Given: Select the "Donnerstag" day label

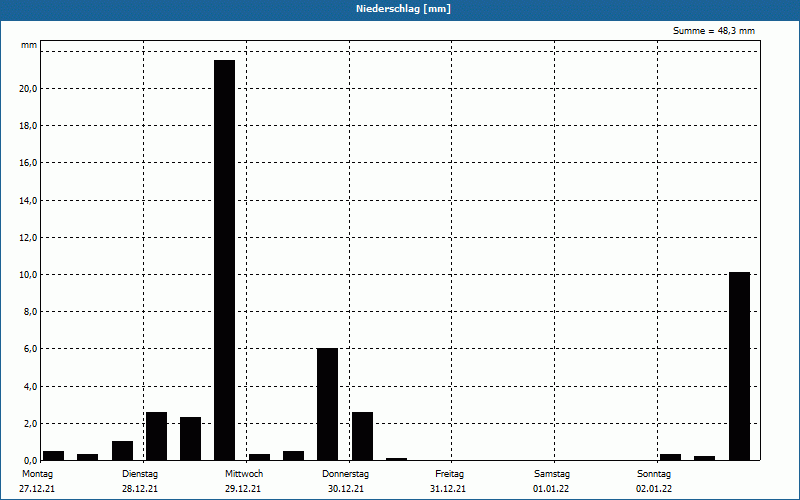Looking at the screenshot, I should 345,474.
